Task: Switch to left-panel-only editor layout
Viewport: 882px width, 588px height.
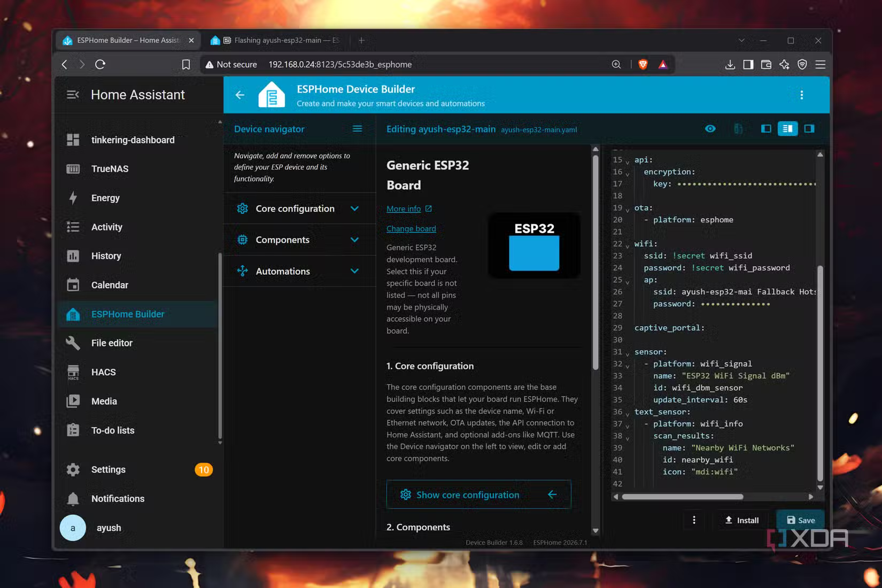Action: tap(766, 129)
